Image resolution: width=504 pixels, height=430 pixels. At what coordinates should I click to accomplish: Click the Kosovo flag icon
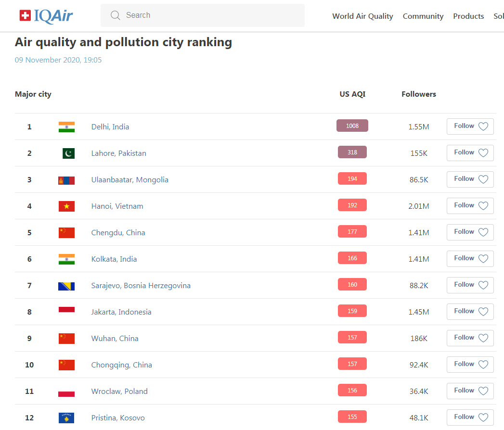[66, 418]
